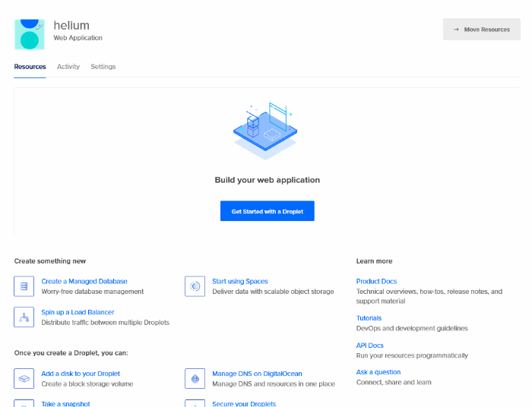
Task: Click the Load Balancer icon
Action: (x=24, y=317)
